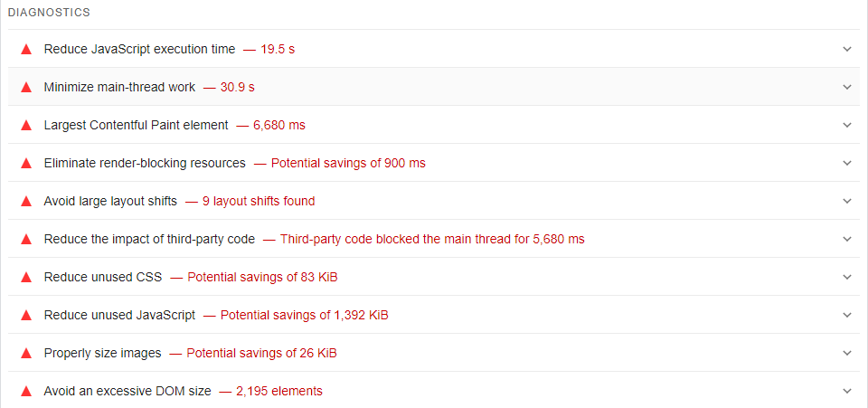Viewport: 868px width, 408px height.
Task: Click Properly size images audit text
Action: pos(102,353)
